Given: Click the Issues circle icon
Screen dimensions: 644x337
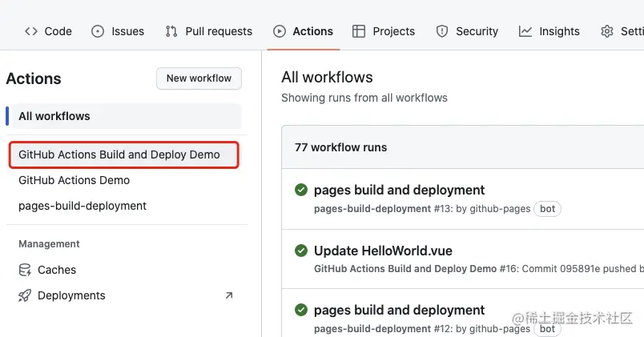Looking at the screenshot, I should (99, 31).
